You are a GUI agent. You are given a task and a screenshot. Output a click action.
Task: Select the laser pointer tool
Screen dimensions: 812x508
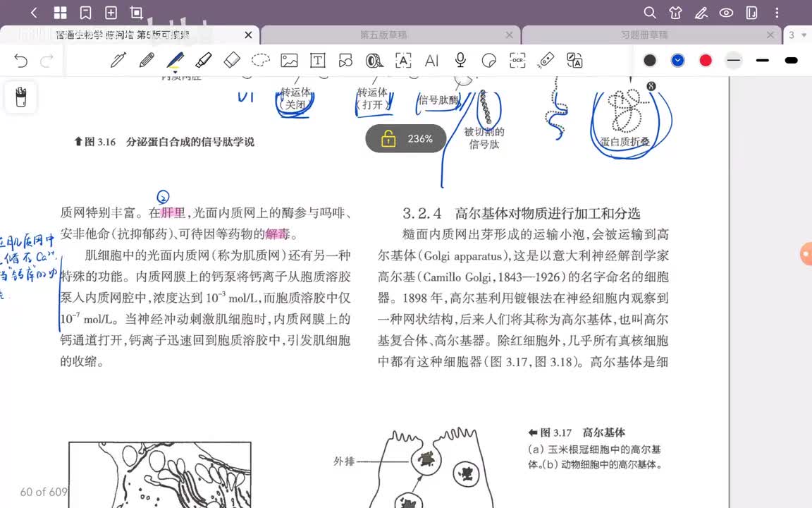[546, 60]
